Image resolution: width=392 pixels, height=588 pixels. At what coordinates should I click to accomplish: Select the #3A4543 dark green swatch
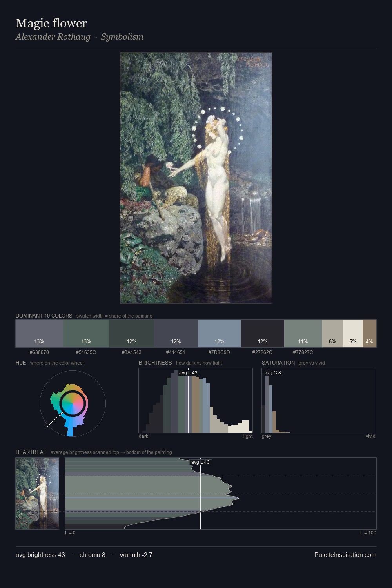(132, 334)
